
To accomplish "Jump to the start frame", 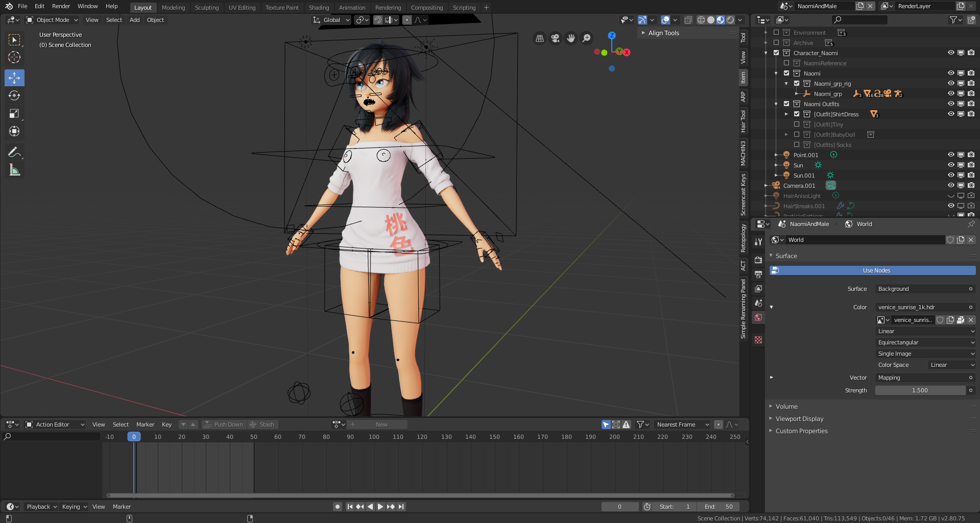I will [350, 507].
